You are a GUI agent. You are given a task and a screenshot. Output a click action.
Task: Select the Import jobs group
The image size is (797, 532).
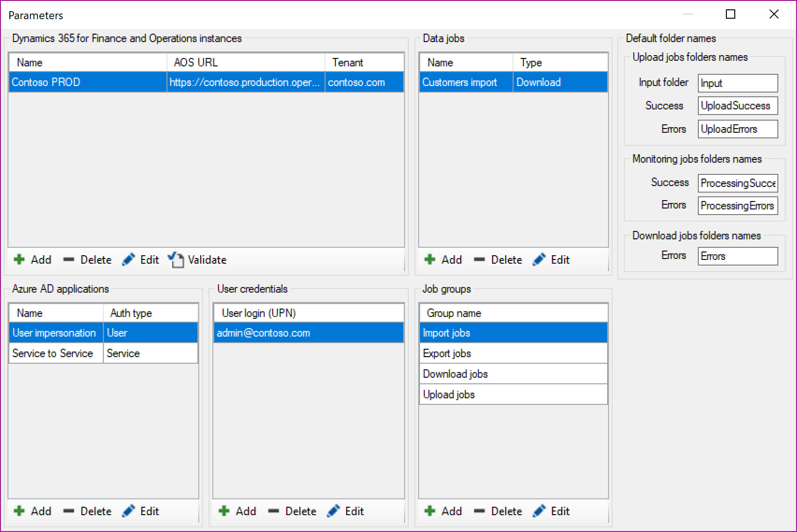514,333
